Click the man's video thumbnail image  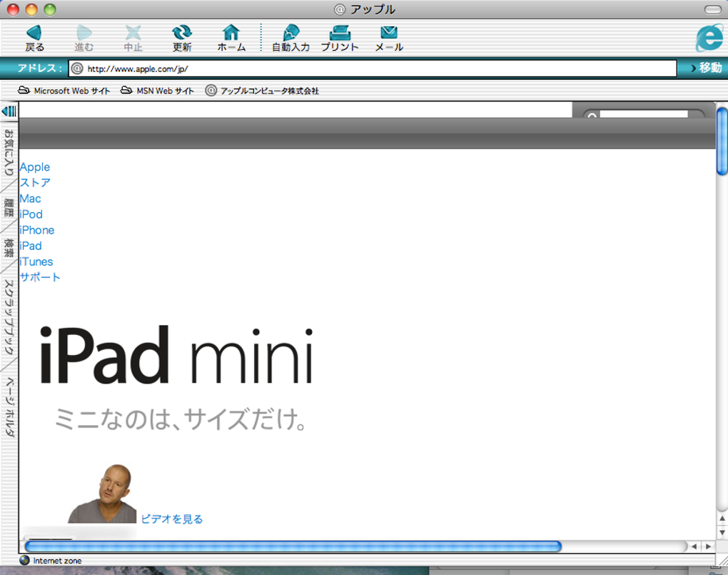[102, 494]
